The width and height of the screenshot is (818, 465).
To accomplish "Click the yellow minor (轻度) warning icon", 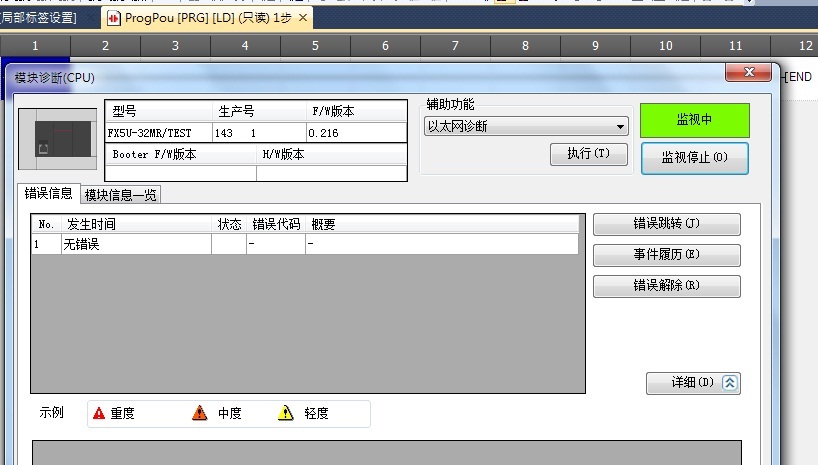I will tap(286, 413).
